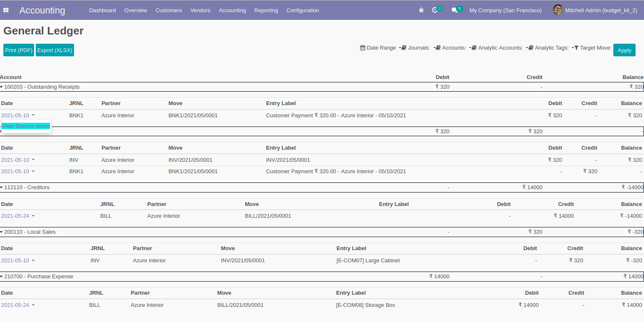The height and width of the screenshot is (322, 644).
Task: Click the Journals book icon
Action: (404, 48)
